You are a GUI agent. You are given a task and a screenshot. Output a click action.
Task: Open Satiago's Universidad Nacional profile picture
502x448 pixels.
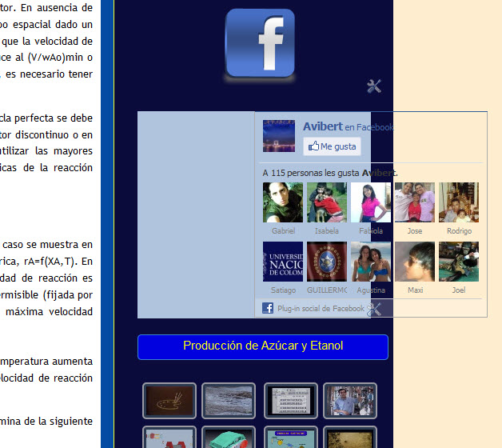coord(283,262)
